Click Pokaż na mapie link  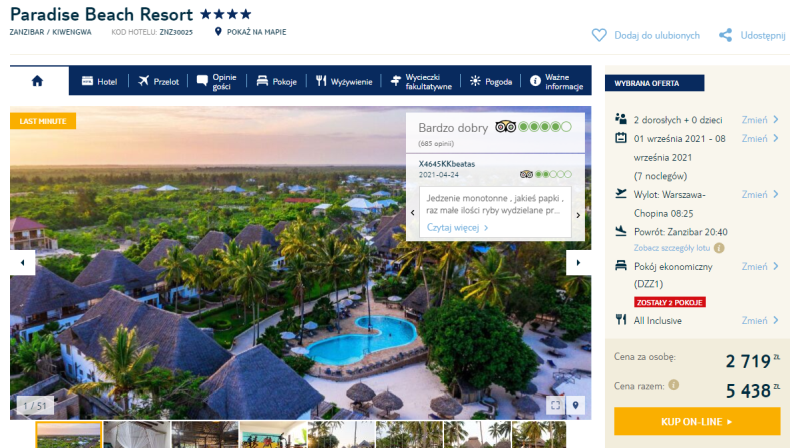click(250, 32)
